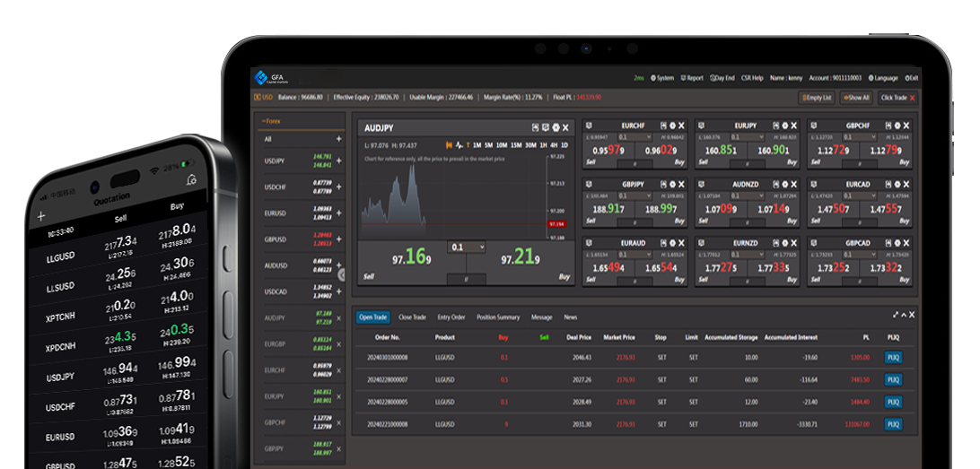This screenshot has height=469, width=980.
Task: Open settings gear on AUDJPY chart panel
Action: [x=556, y=127]
